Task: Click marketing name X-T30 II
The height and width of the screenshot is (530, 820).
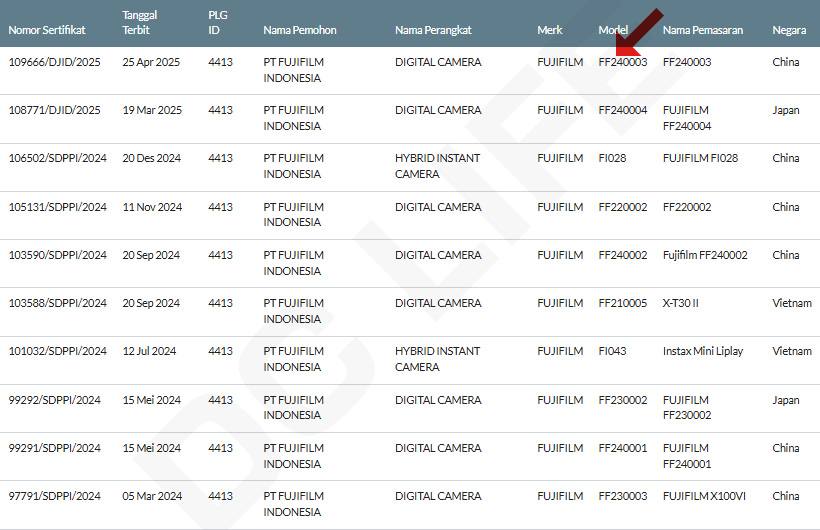Action: click(x=680, y=303)
